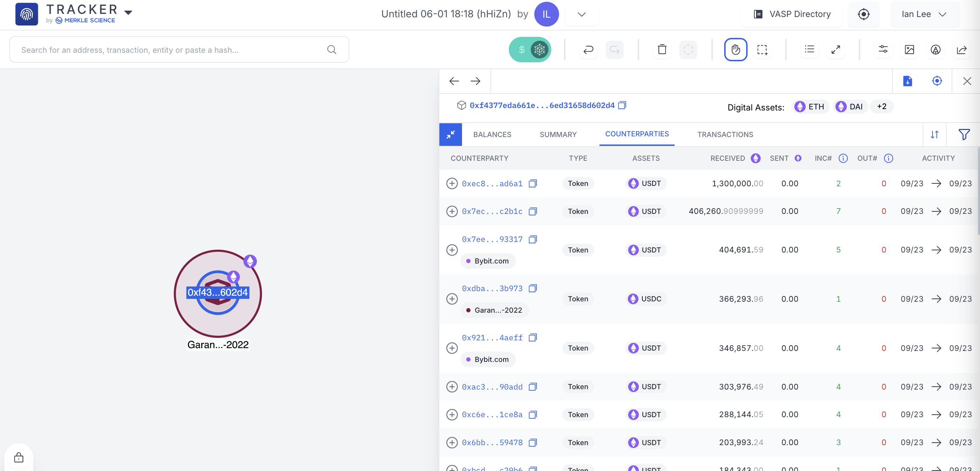Activate the marquee selection tool
Viewport: 980px width, 471px height.
click(762, 50)
